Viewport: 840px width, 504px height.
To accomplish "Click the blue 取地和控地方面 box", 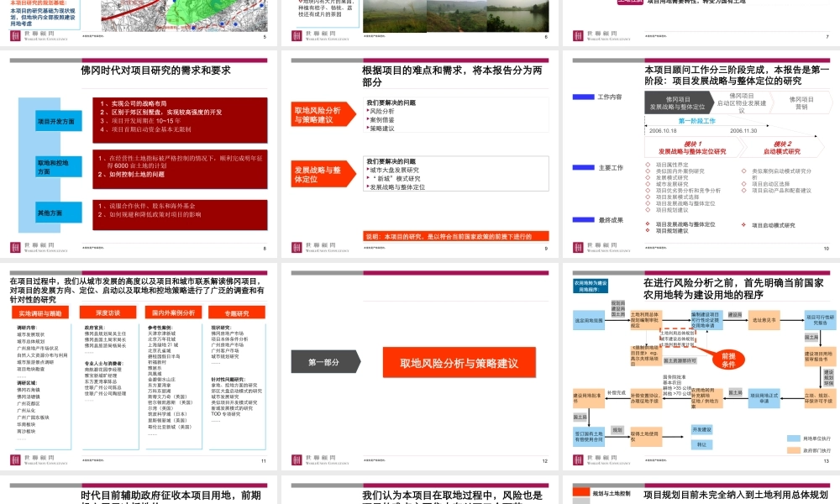I will coord(59,166).
